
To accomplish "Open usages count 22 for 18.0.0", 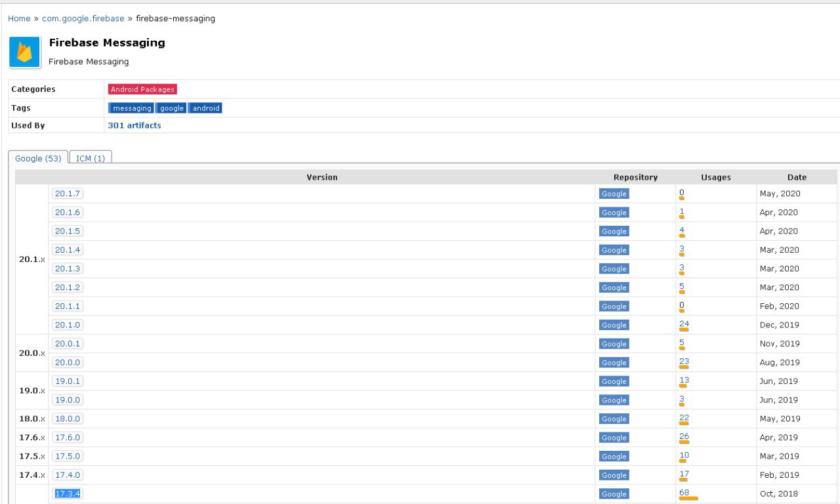I will point(684,418).
